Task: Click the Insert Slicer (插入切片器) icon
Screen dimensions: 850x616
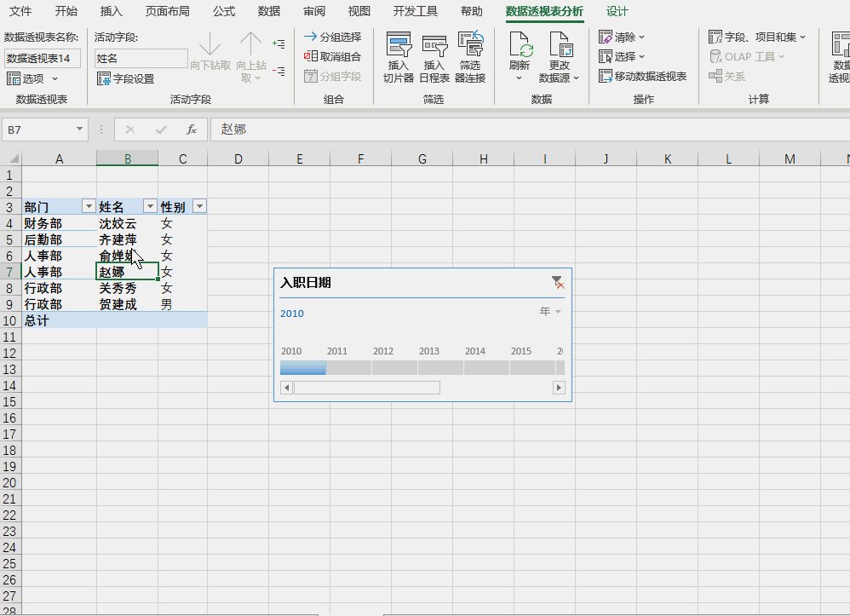Action: click(399, 44)
